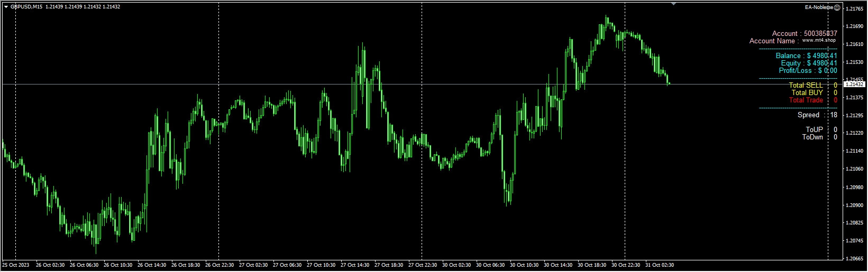Select the ToDwn counter label
The width and height of the screenshot is (868, 272).
point(812,137)
